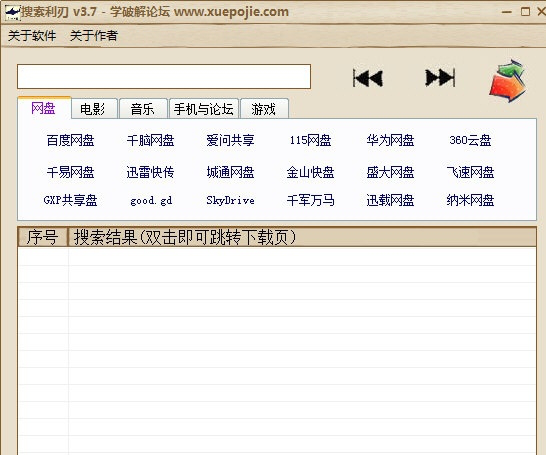
Task: Click the next page double-arrow icon
Action: (x=440, y=77)
